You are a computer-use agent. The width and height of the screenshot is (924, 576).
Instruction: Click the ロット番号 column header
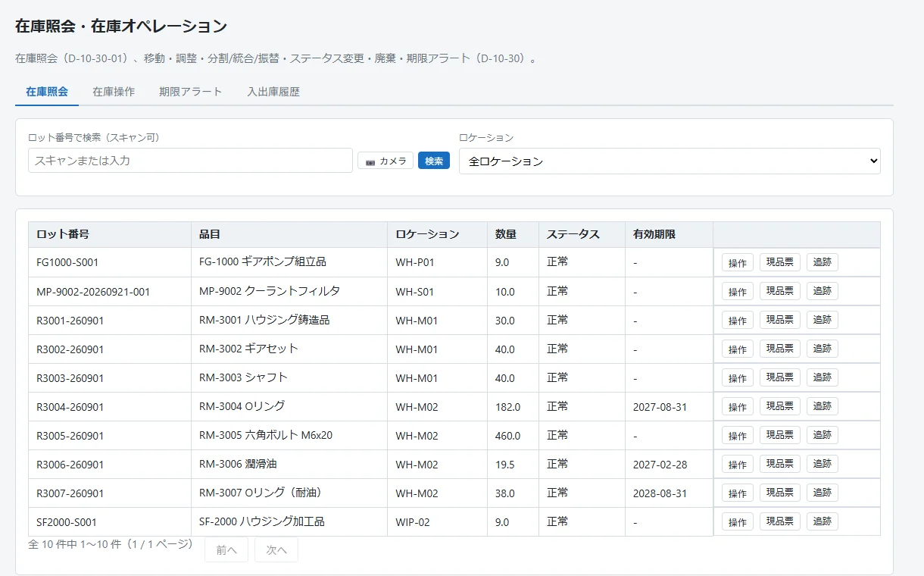[x=110, y=234]
